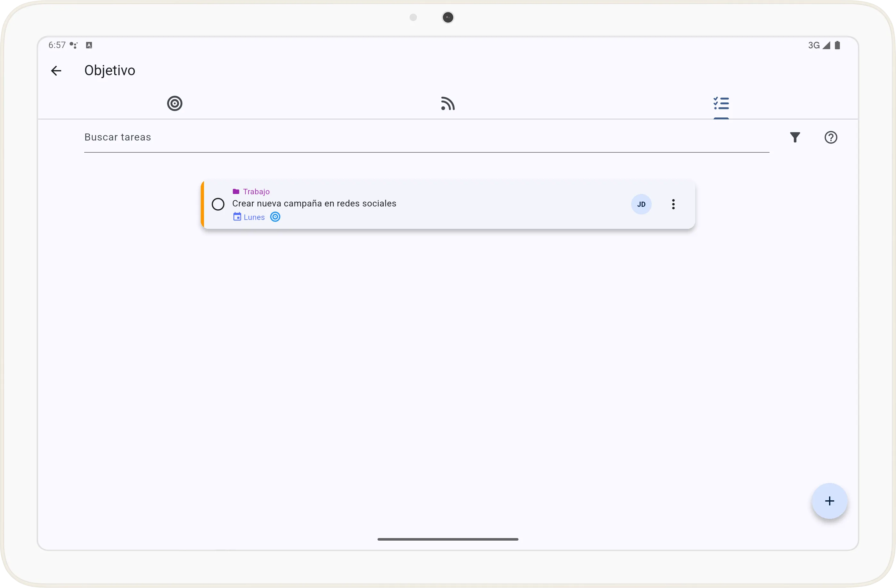This screenshot has width=896, height=588.
Task: Open the feed updates tab
Action: point(448,103)
